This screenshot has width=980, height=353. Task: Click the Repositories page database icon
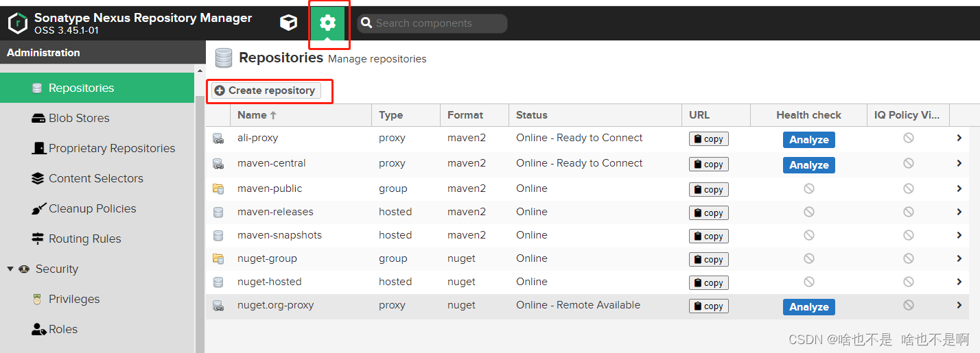coord(223,58)
